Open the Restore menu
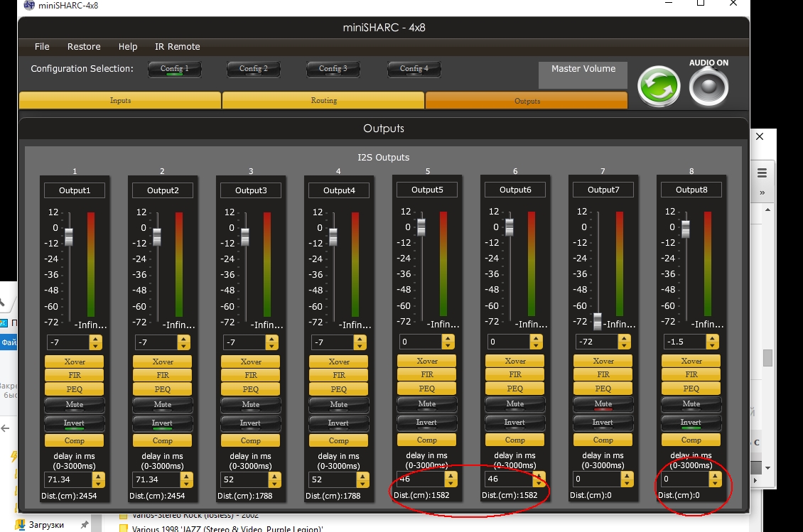Image resolution: width=803 pixels, height=532 pixels. [x=84, y=47]
